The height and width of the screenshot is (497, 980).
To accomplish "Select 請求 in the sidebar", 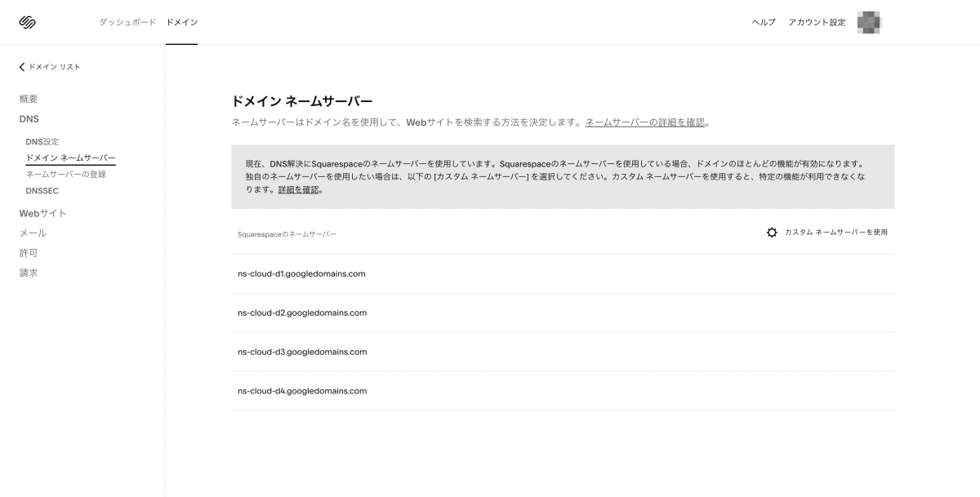I will coord(29,273).
